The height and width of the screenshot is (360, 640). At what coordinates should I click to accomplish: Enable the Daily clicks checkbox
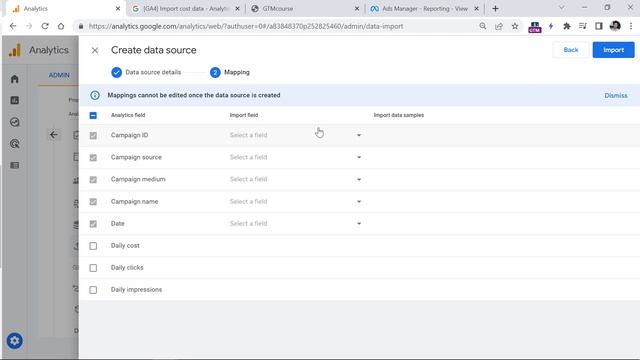93,268
